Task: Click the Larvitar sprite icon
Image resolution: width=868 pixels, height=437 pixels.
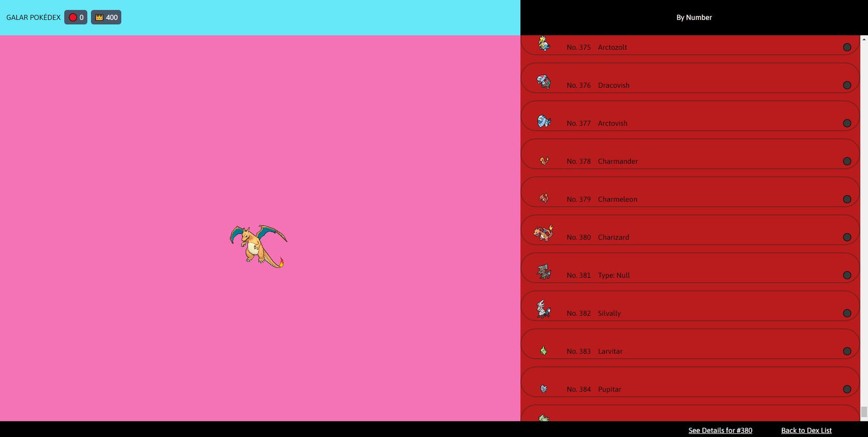Action: [x=544, y=351]
